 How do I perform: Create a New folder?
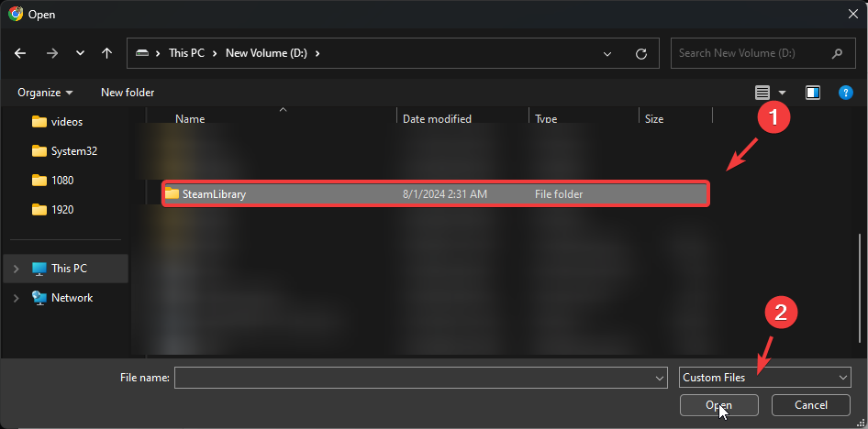click(x=128, y=93)
